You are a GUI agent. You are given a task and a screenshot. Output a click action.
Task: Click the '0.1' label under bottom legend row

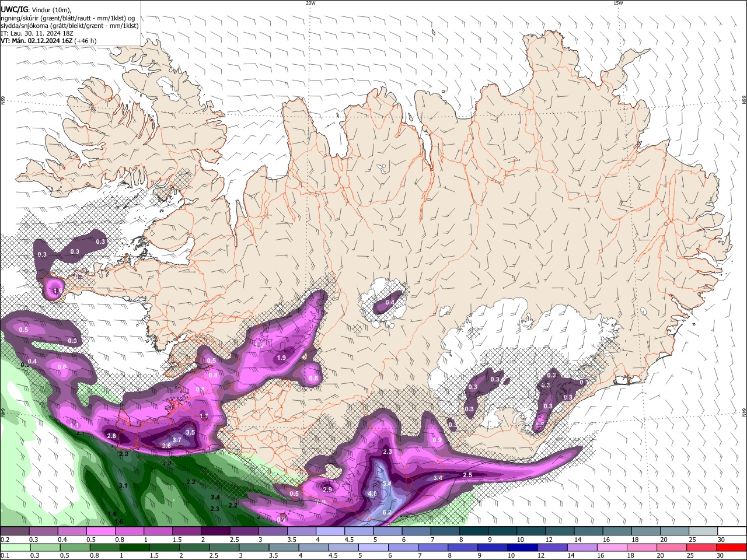pos(5,556)
